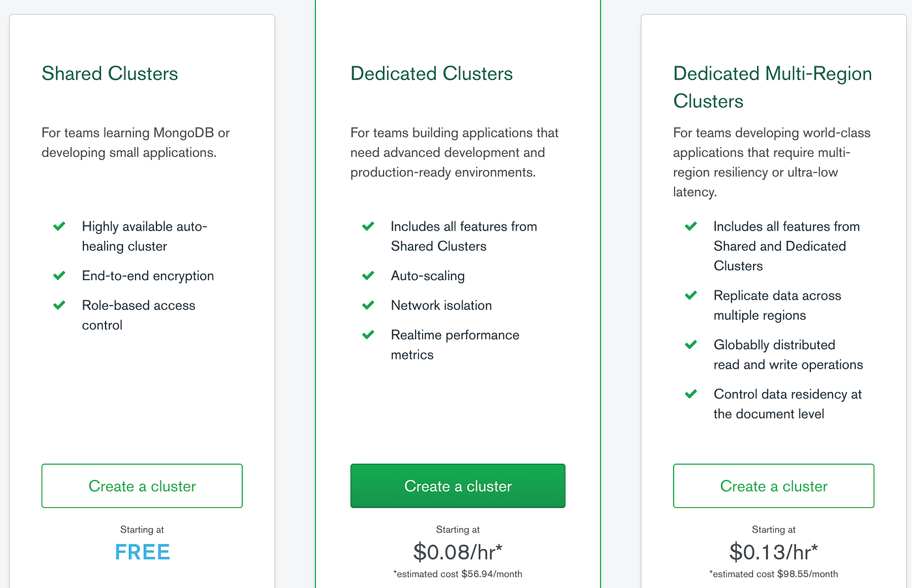Click checkmark beside Includes all features from Shared Clusters
The height and width of the screenshot is (588, 912).
(x=368, y=227)
